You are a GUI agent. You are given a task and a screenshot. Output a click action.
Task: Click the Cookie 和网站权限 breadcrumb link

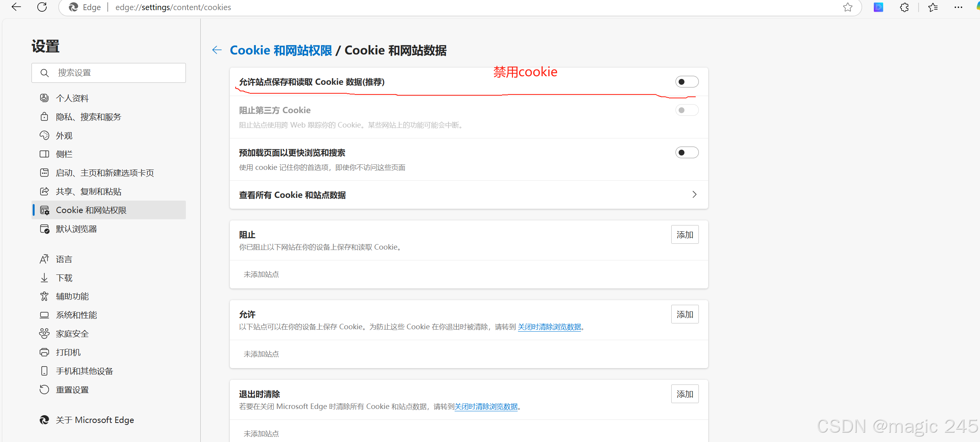point(281,51)
